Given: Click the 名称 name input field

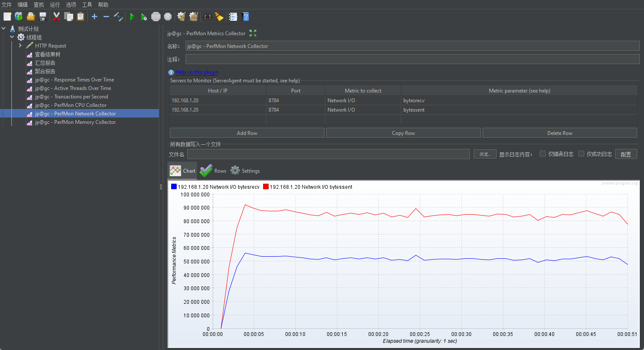Looking at the screenshot, I should click(412, 46).
